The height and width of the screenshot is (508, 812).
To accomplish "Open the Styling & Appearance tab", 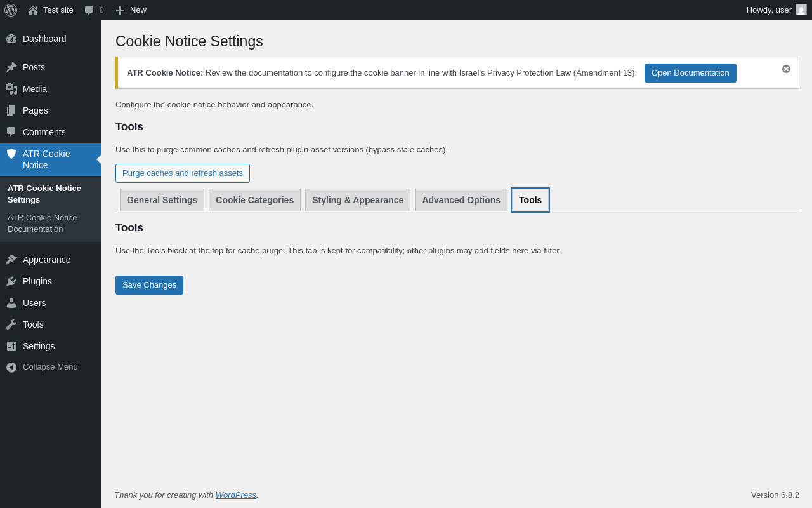I will [358, 200].
